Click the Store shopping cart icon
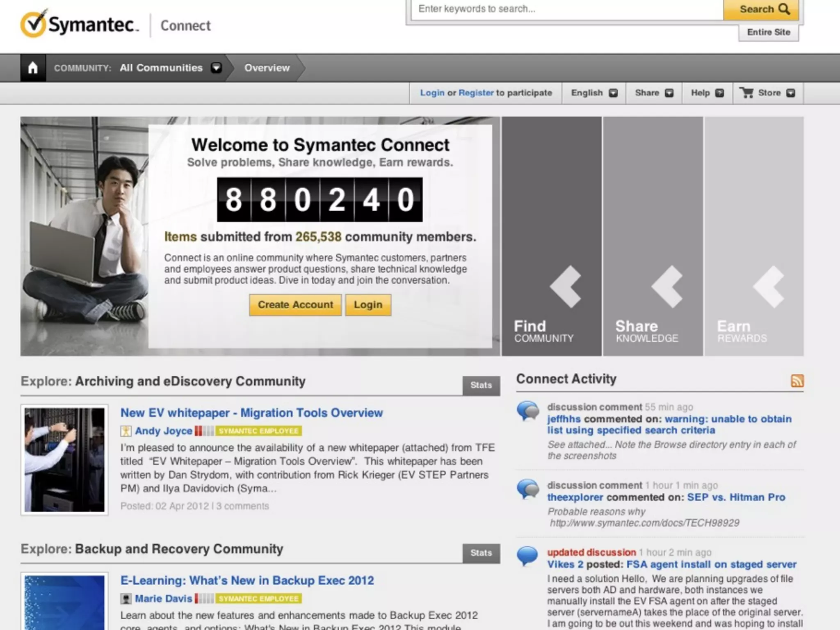 click(746, 93)
